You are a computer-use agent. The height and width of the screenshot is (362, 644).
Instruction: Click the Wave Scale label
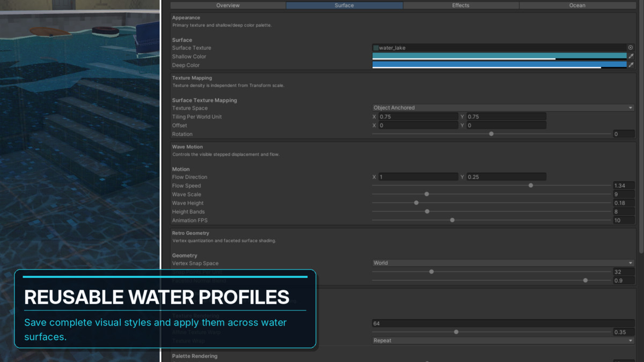(186, 194)
